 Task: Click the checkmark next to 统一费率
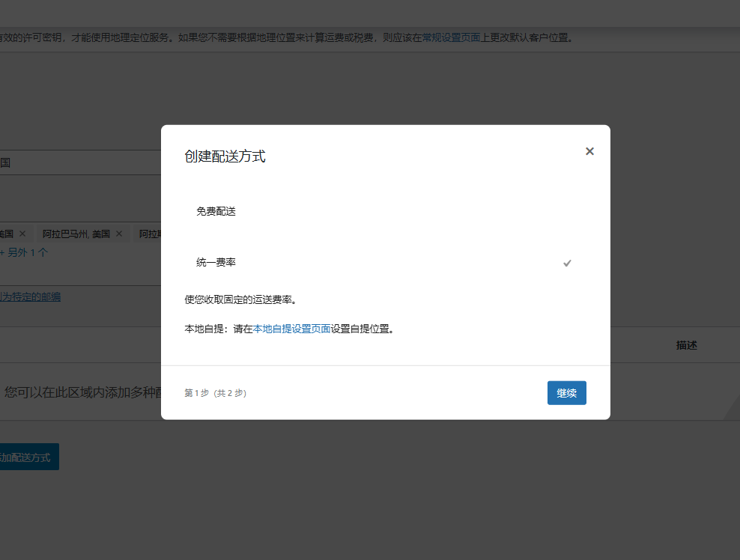pyautogui.click(x=567, y=263)
